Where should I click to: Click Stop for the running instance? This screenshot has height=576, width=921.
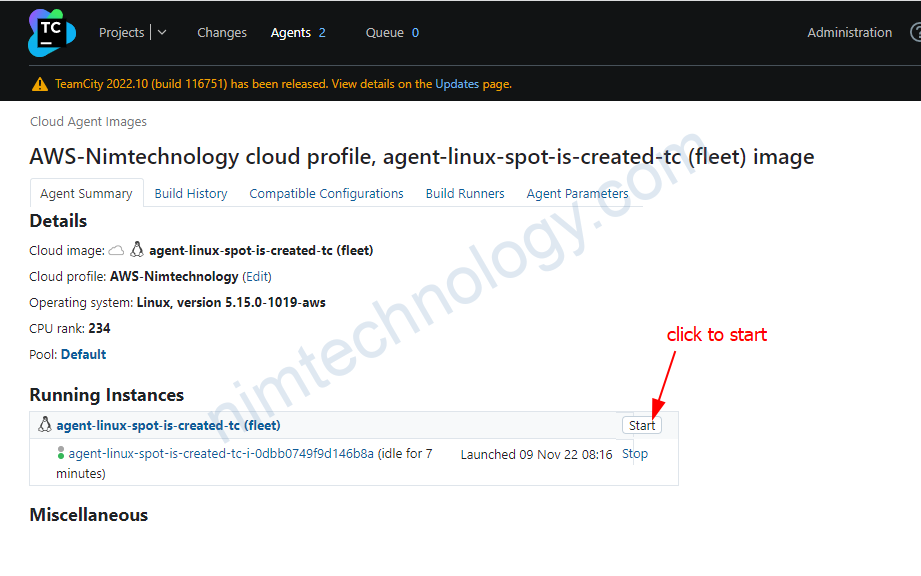click(x=635, y=453)
